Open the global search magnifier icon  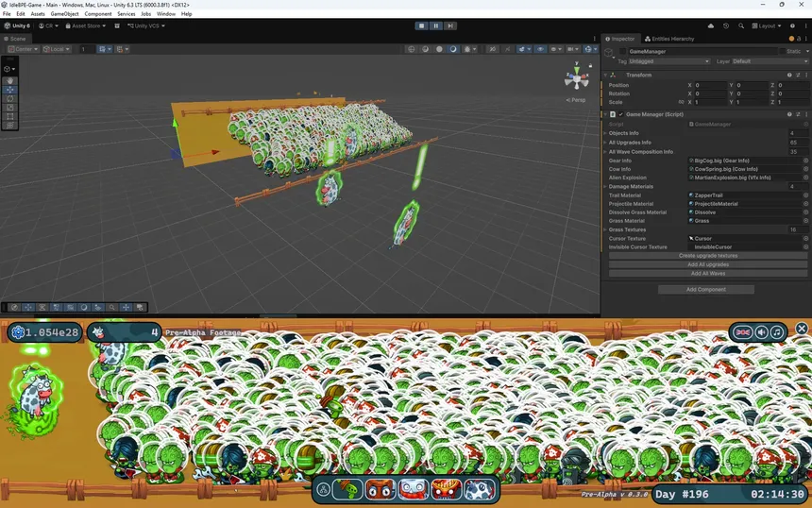pos(740,26)
